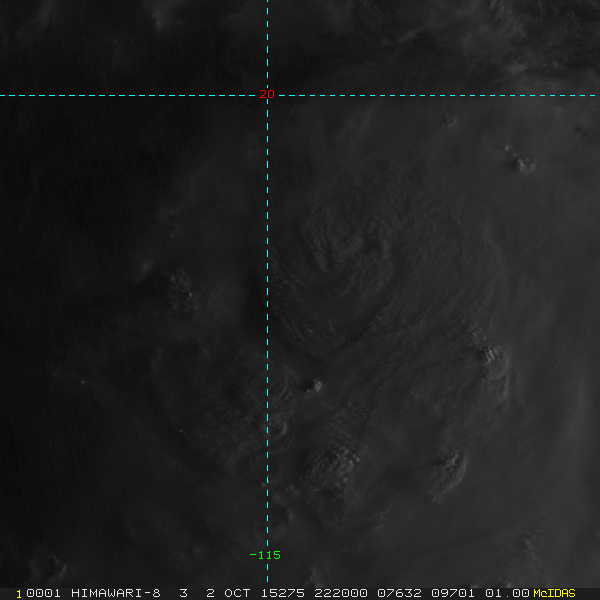The image size is (600, 600).
Task: Click the green -115 longitude label
Action: coord(265,555)
